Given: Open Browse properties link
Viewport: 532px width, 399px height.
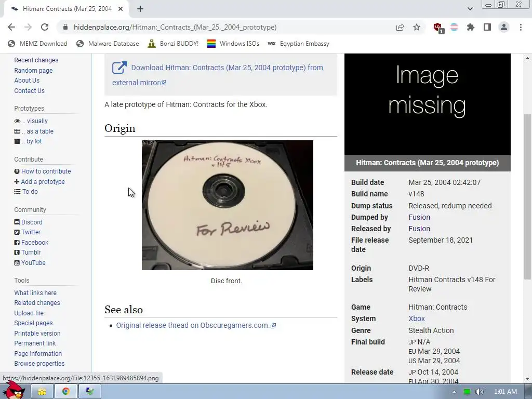Looking at the screenshot, I should (39, 363).
